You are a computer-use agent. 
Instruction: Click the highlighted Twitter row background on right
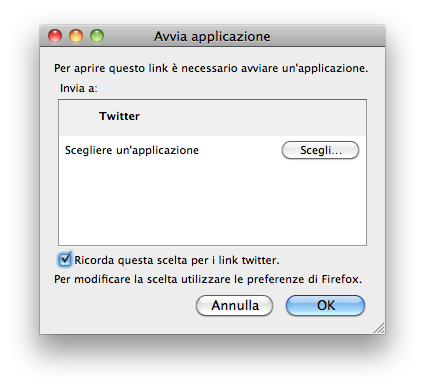[x=253, y=117]
